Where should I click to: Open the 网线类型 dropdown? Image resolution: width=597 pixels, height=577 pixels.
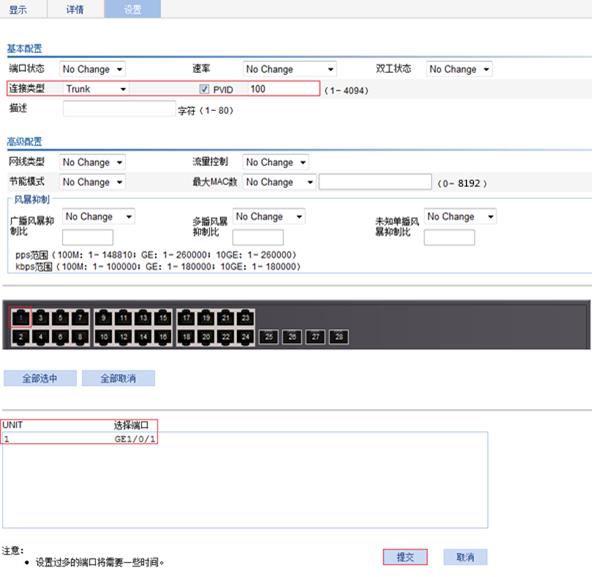tap(93, 162)
